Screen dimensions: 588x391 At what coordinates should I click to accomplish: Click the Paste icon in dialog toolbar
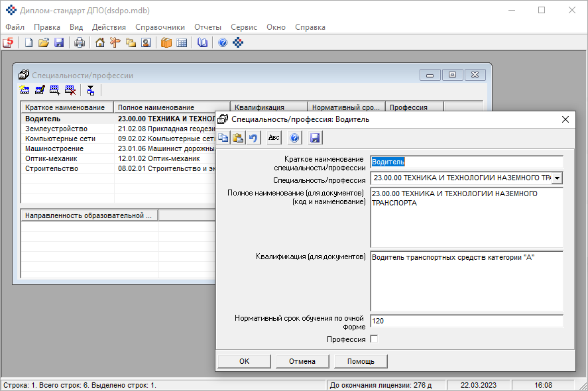click(238, 138)
